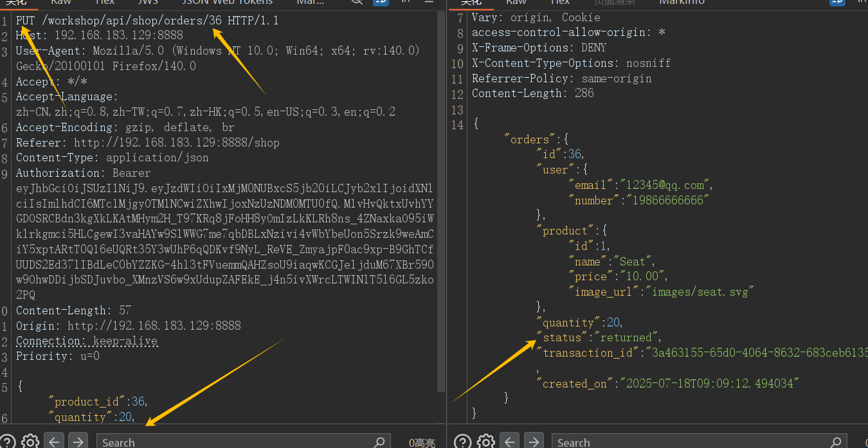Click "product_id":36 in request body
Viewport: 868px width, 448px height.
(x=98, y=402)
